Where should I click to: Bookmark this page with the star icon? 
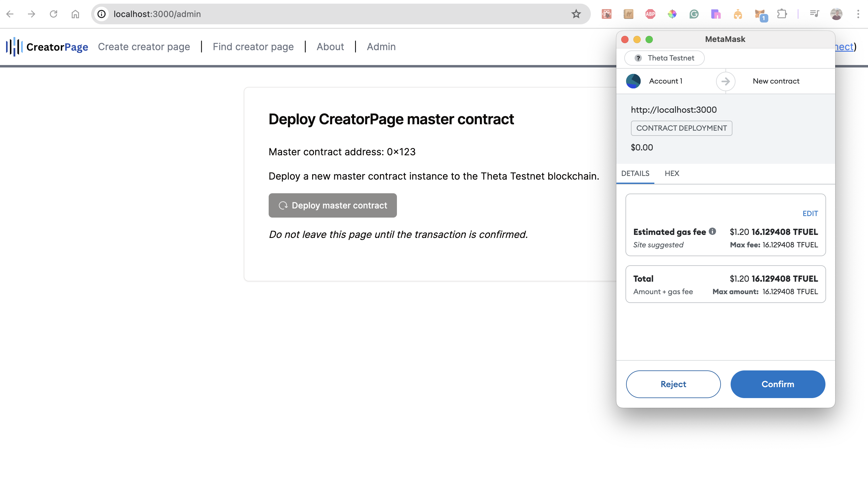pyautogui.click(x=576, y=14)
